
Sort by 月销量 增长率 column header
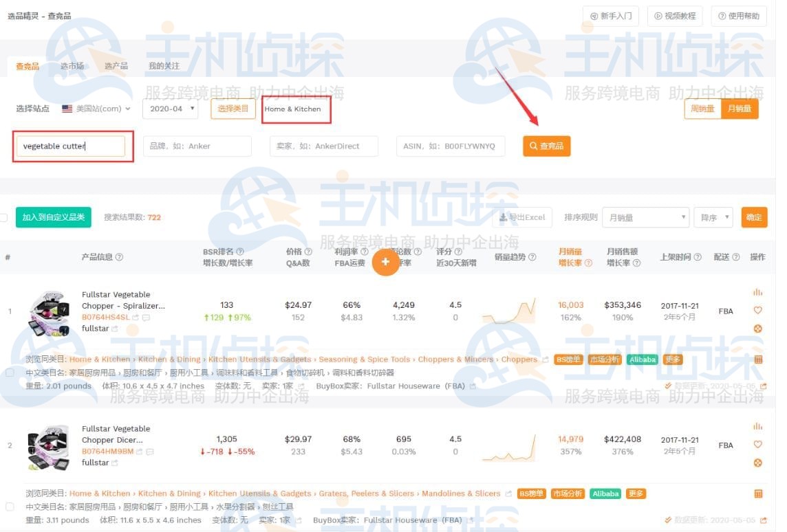point(574,257)
